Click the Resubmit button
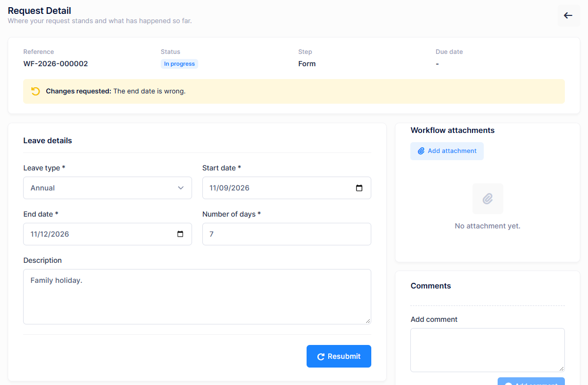The image size is (588, 385). pyautogui.click(x=338, y=356)
